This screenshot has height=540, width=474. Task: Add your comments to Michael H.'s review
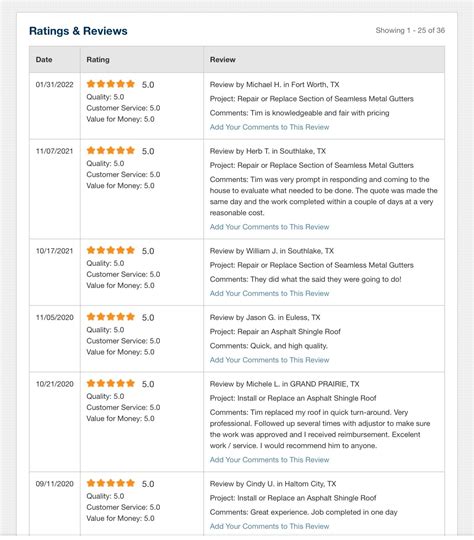pyautogui.click(x=269, y=127)
